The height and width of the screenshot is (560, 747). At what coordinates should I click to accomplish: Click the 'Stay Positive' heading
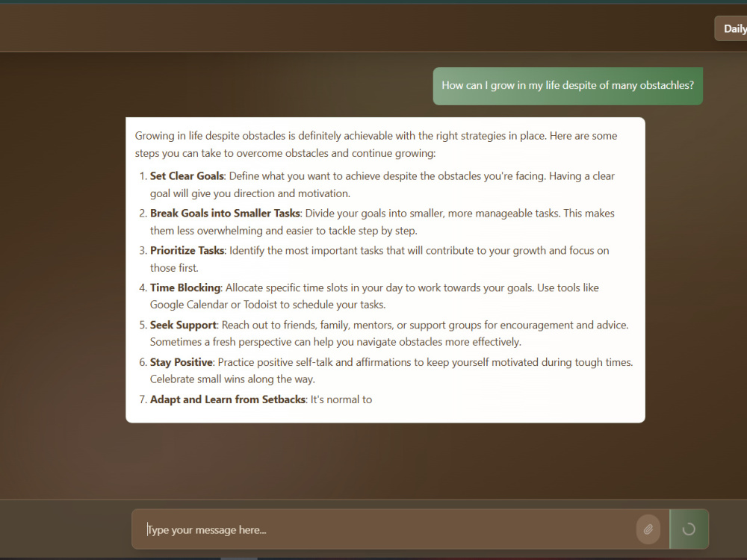[182, 362]
